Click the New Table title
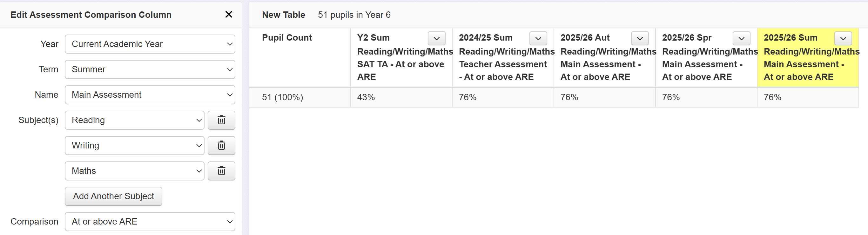Image resolution: width=868 pixels, height=235 pixels. point(283,15)
